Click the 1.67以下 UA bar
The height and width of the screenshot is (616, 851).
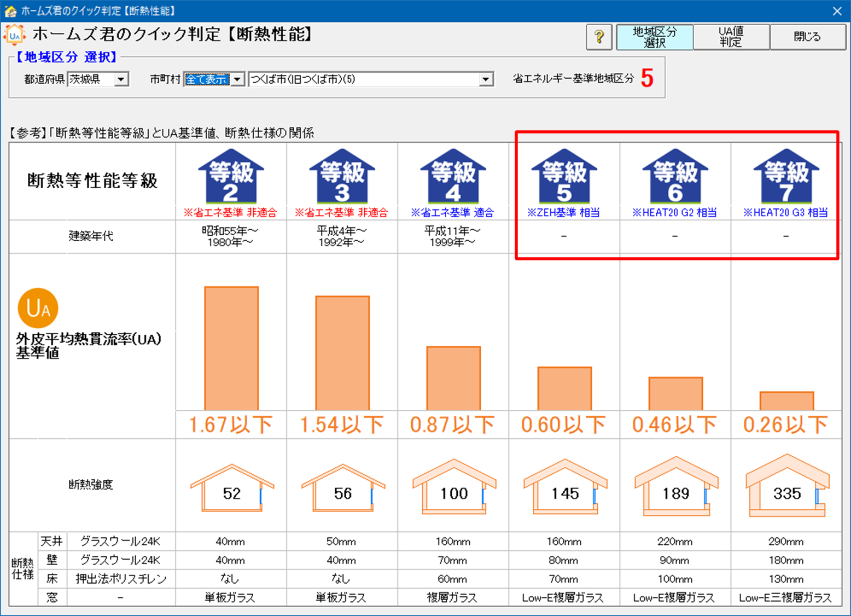(231, 348)
